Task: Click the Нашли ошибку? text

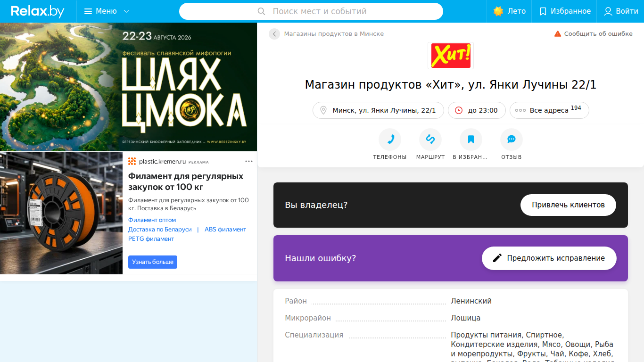Action: point(321,258)
